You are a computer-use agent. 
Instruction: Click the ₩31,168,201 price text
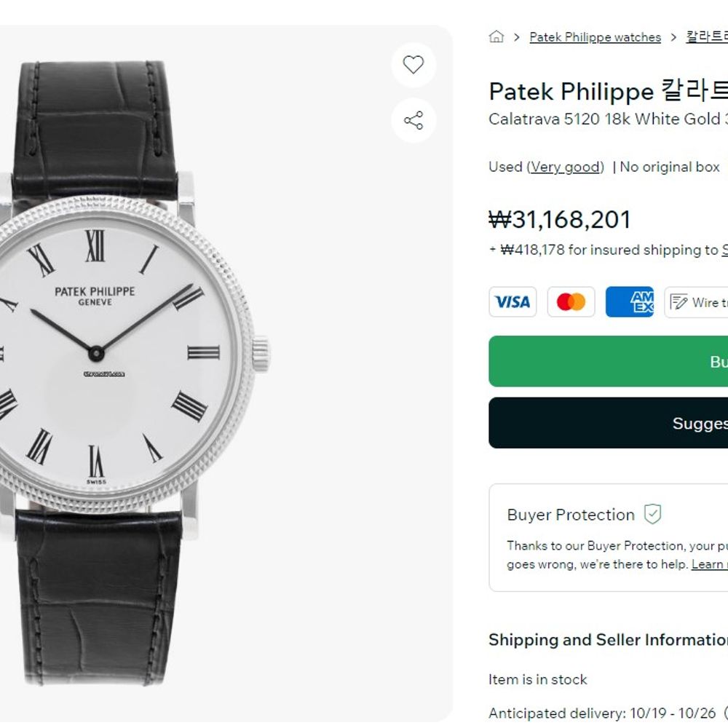pos(560,219)
